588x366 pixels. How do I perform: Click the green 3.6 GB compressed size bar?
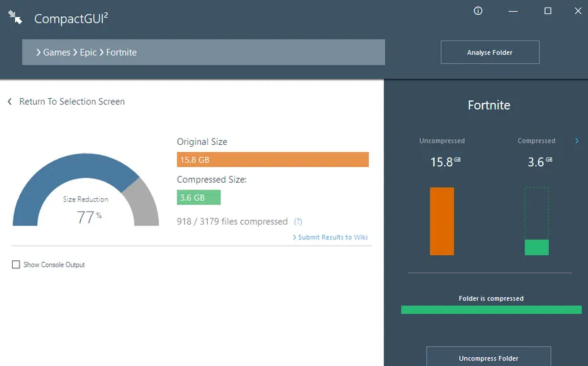point(198,198)
